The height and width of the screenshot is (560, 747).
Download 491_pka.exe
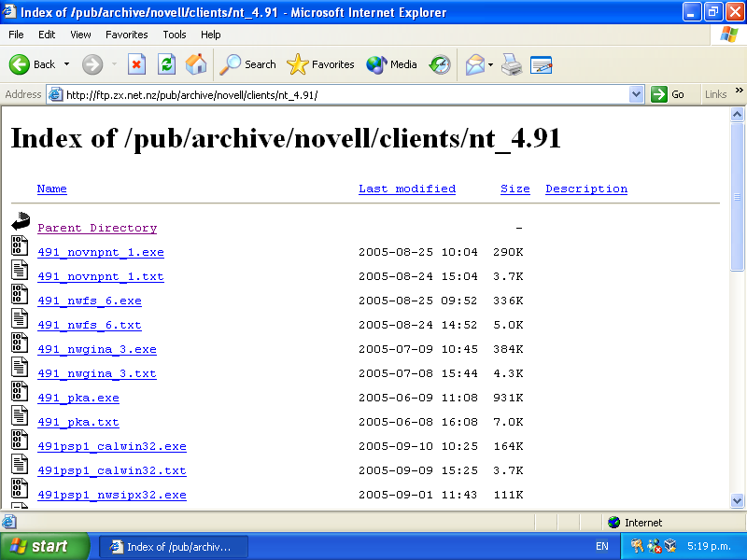point(78,398)
